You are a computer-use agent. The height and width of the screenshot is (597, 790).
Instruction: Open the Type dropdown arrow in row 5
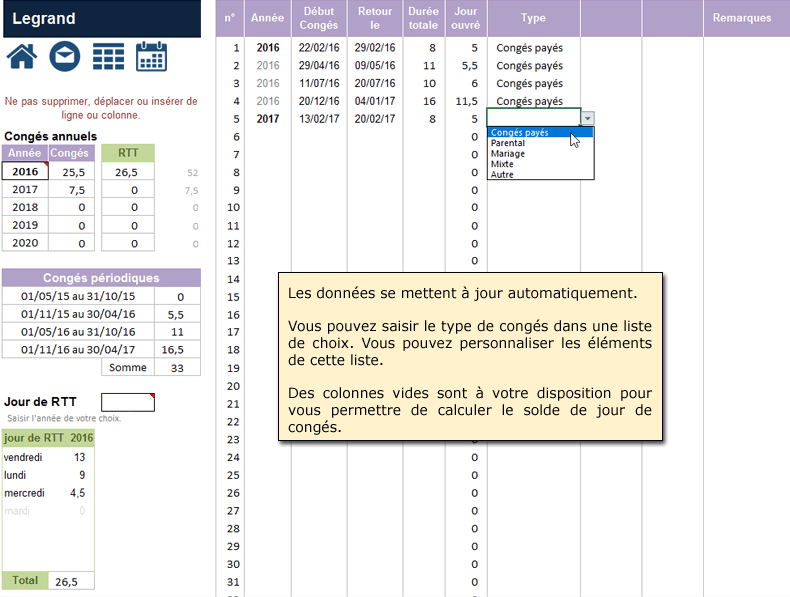(587, 118)
